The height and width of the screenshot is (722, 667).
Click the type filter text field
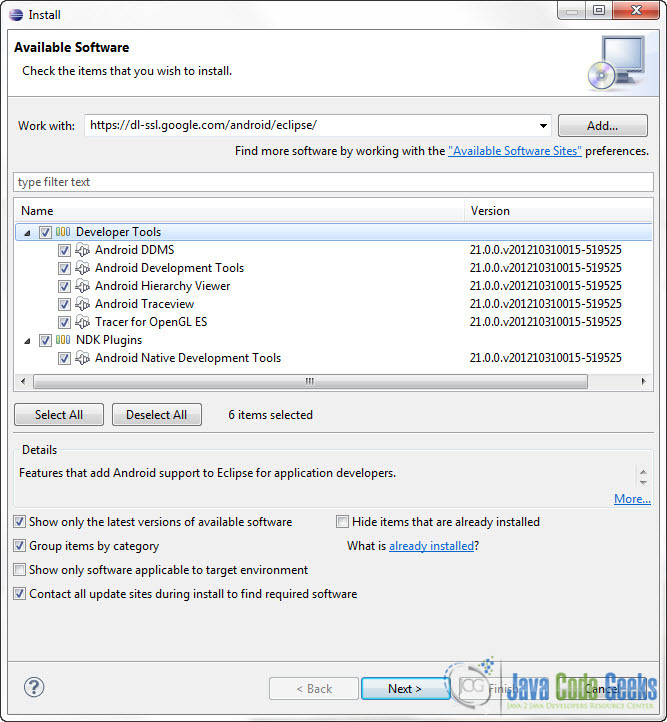[x=333, y=182]
